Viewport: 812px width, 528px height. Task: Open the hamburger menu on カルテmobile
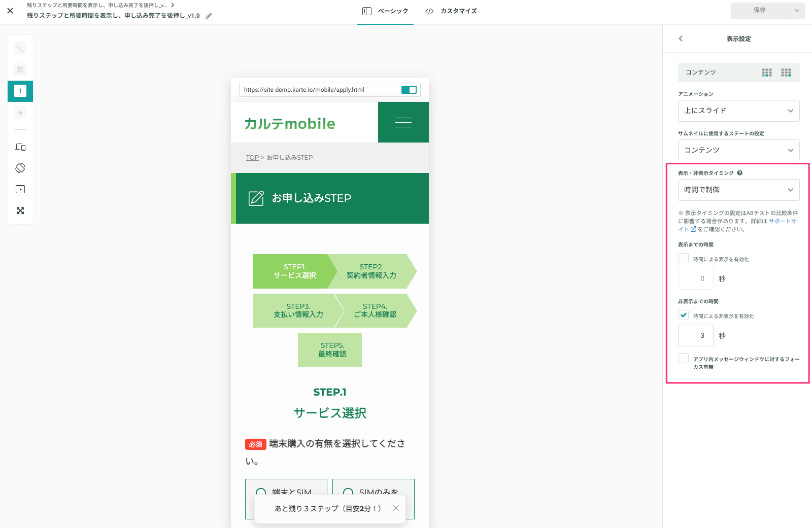click(403, 122)
